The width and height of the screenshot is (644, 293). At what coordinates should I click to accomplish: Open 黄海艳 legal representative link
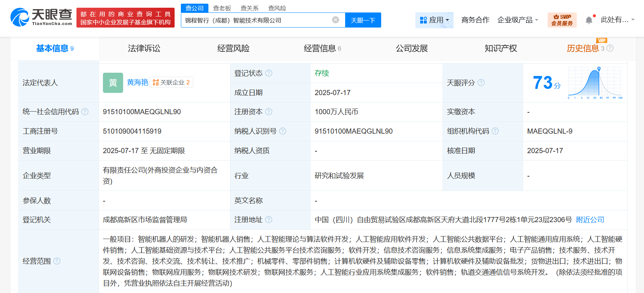pyautogui.click(x=137, y=82)
